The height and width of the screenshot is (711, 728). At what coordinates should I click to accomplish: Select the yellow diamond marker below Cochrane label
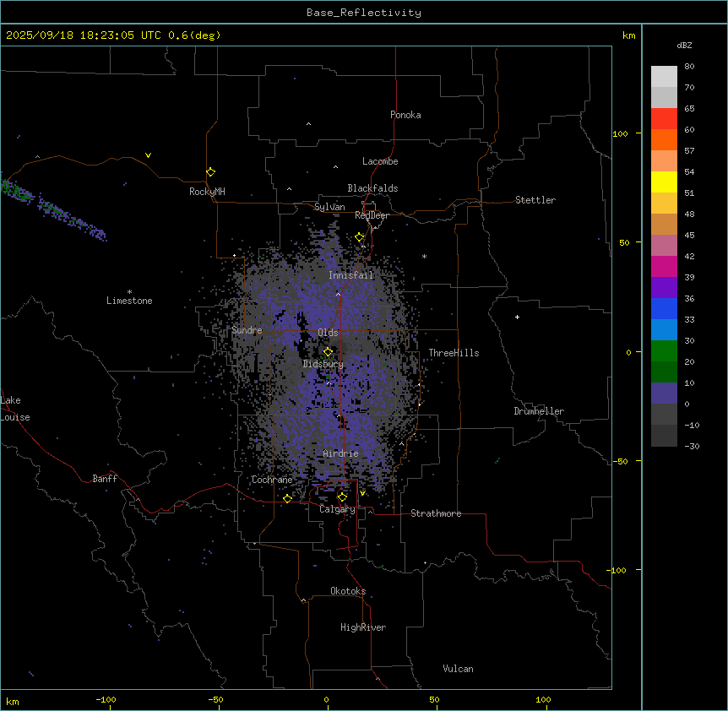click(287, 498)
